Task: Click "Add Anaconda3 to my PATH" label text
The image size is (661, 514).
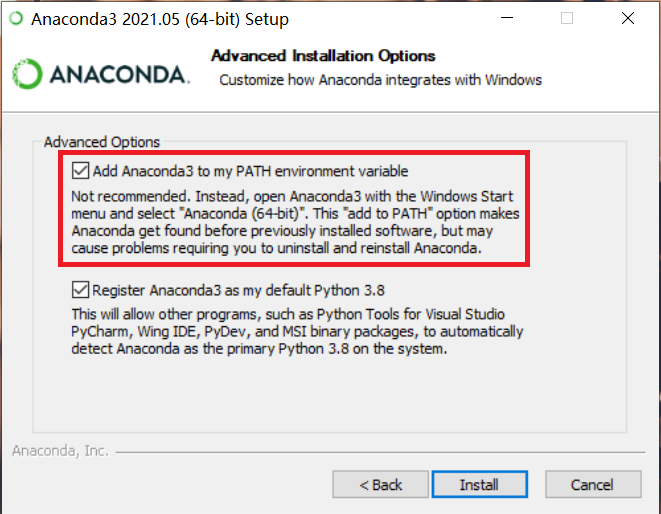Action: click(x=250, y=171)
